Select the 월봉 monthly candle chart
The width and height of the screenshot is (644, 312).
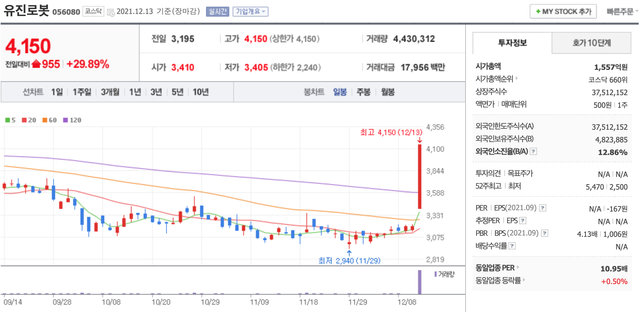pos(388,92)
